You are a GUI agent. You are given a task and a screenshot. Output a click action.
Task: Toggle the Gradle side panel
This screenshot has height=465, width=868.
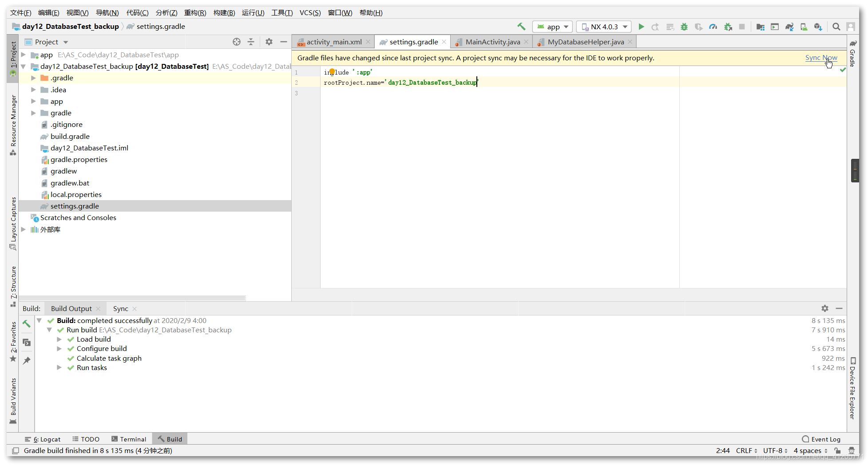[x=853, y=53]
